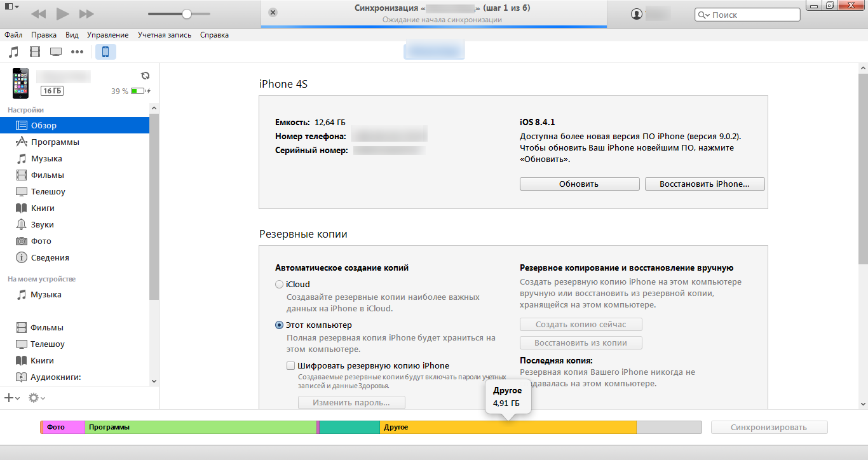The width and height of the screenshot is (868, 460).
Task: Open the Справка menu
Action: pos(214,35)
